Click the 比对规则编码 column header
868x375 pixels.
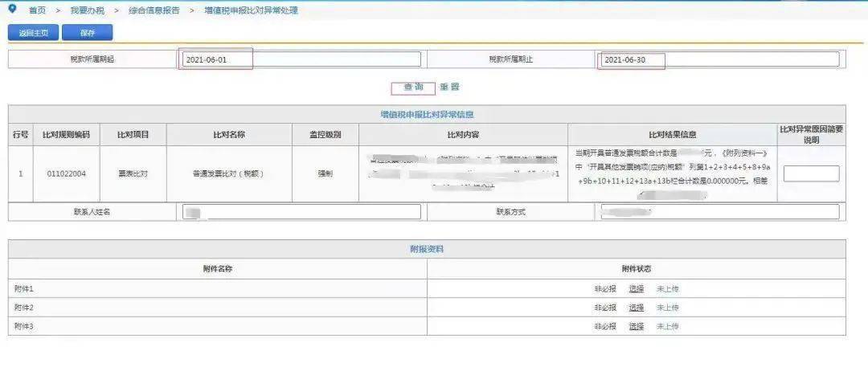pyautogui.click(x=67, y=134)
